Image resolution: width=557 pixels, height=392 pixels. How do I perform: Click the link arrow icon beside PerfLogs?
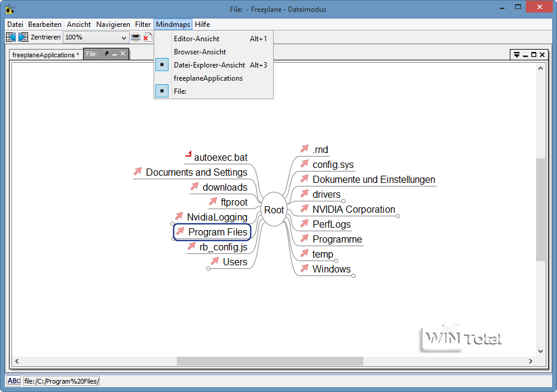[x=304, y=223]
